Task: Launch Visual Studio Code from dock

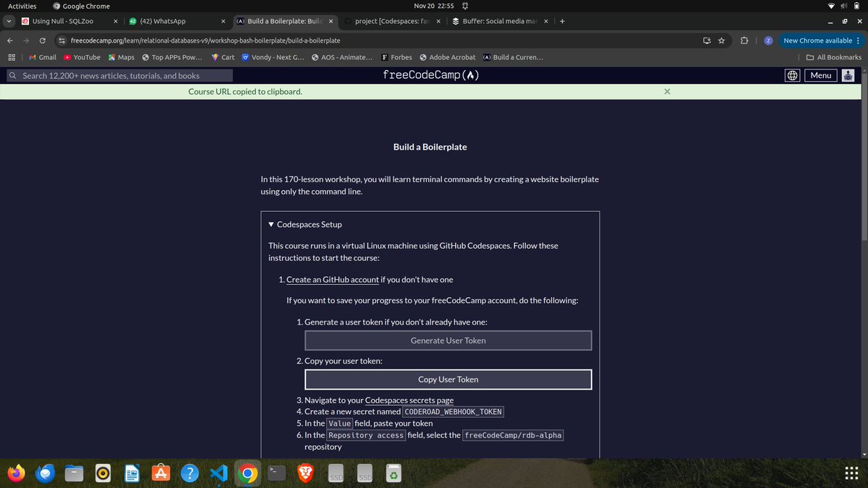Action: 218,473
